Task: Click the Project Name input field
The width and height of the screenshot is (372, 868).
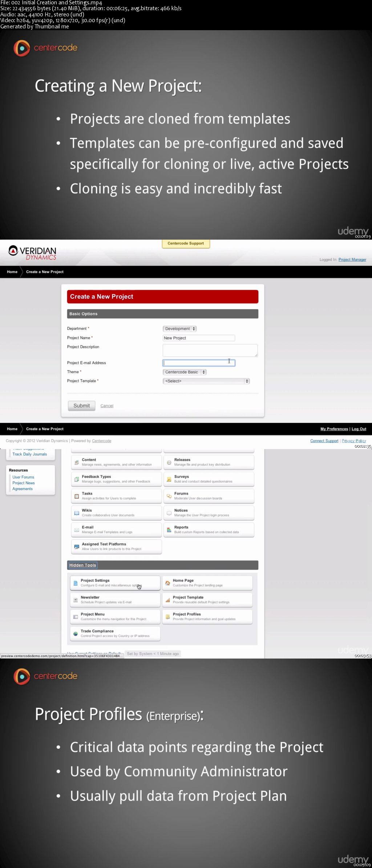Action: pyautogui.click(x=199, y=338)
